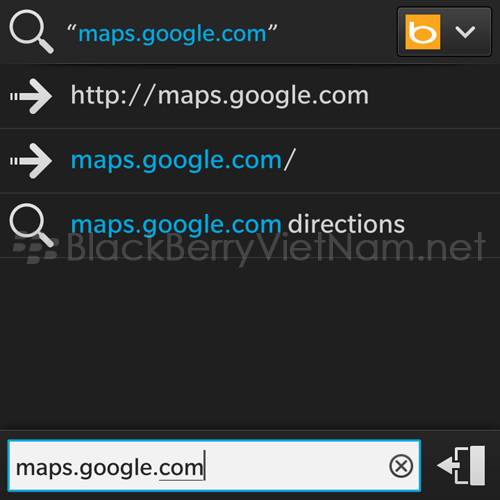
Task: Click underlined "com" in the address bar
Action: pyautogui.click(x=181, y=468)
